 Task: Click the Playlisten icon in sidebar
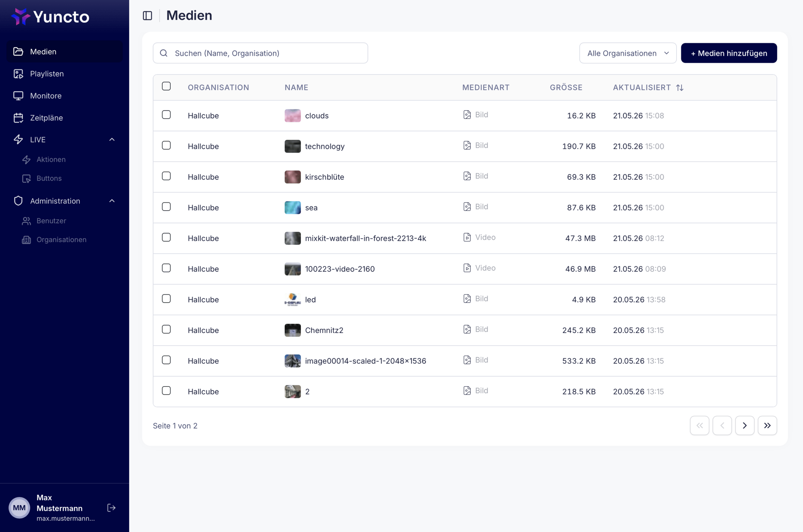[18, 74]
